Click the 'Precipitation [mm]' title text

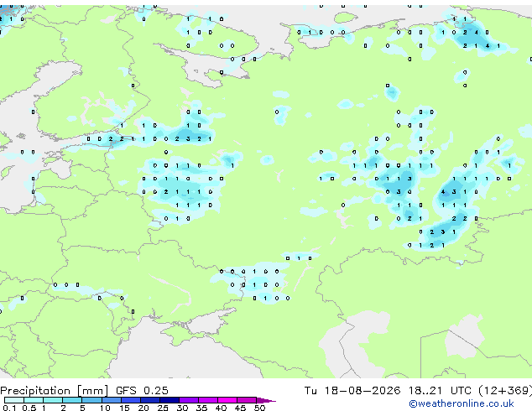pos(55,391)
